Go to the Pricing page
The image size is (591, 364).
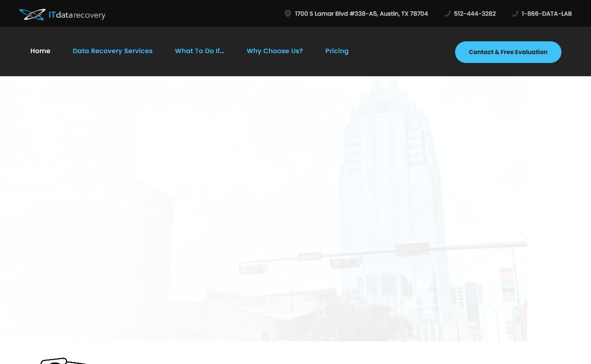337,51
